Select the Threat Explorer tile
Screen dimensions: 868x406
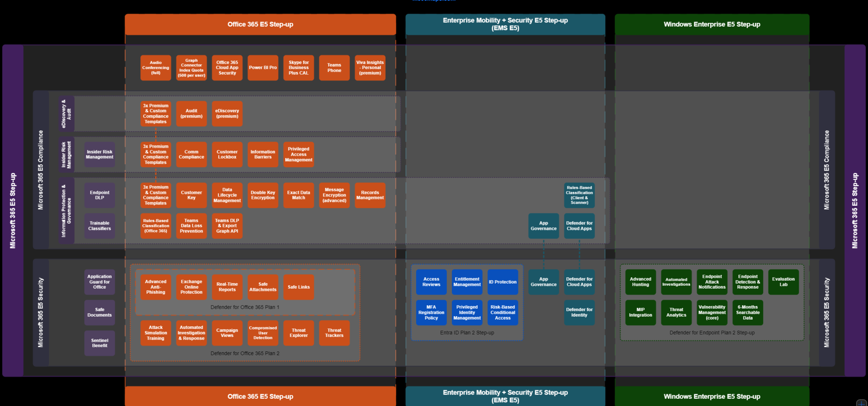coord(299,333)
